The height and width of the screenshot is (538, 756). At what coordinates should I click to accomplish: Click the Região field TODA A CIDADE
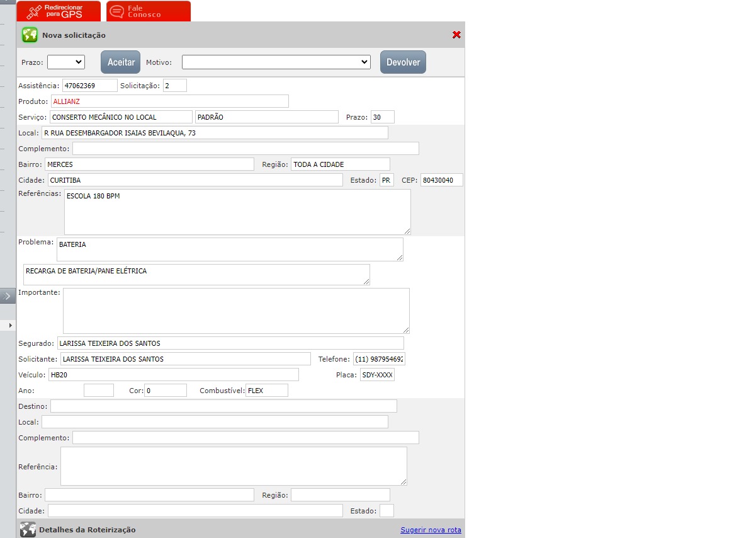click(x=341, y=164)
